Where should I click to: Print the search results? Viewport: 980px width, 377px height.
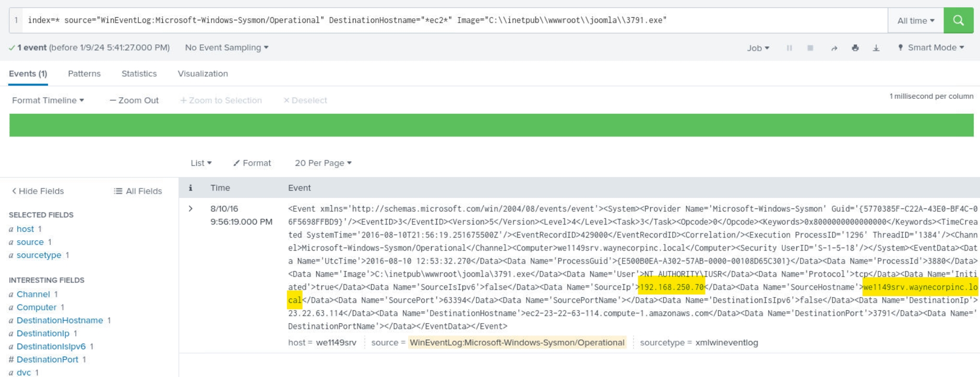pyautogui.click(x=855, y=48)
